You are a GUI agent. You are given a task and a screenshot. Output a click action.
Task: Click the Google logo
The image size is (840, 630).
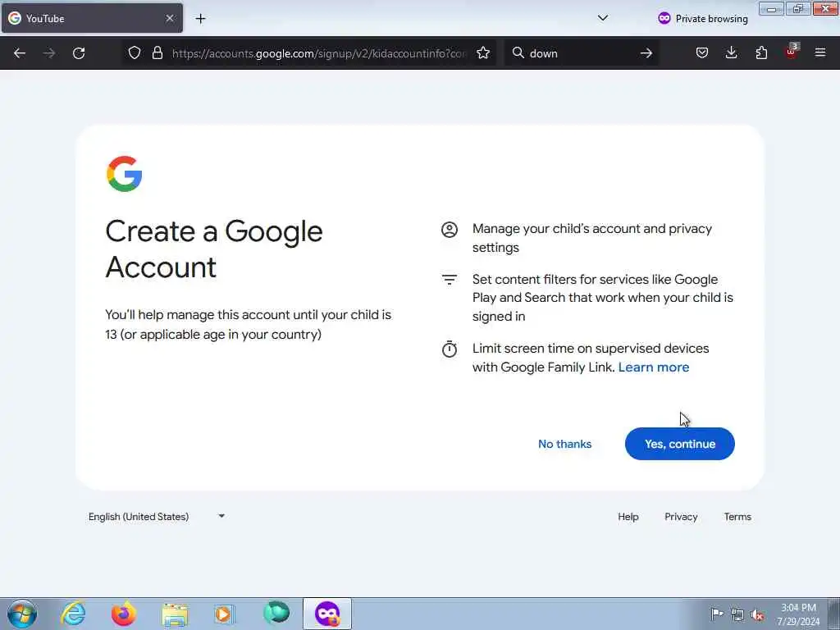coord(125,174)
